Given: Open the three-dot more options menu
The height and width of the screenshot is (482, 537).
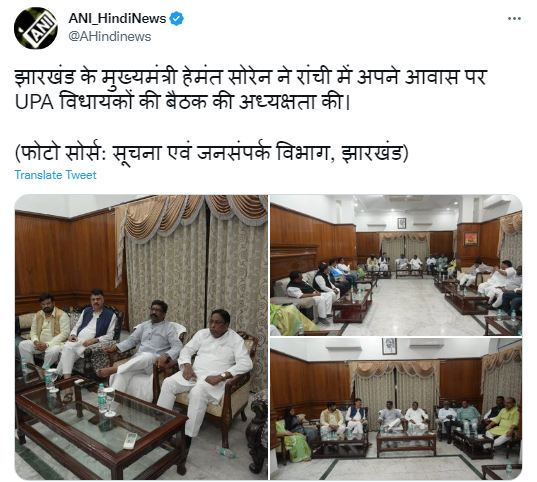Looking at the screenshot, I should (514, 18).
